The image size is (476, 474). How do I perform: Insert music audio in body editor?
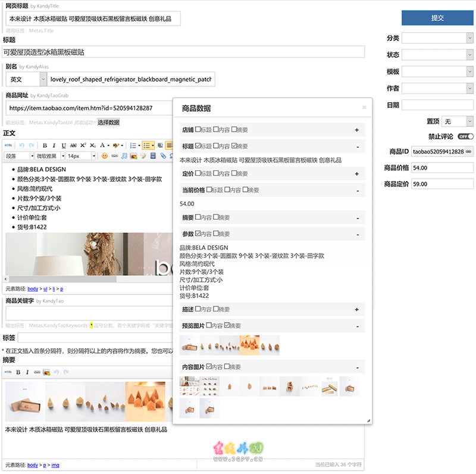124,156
